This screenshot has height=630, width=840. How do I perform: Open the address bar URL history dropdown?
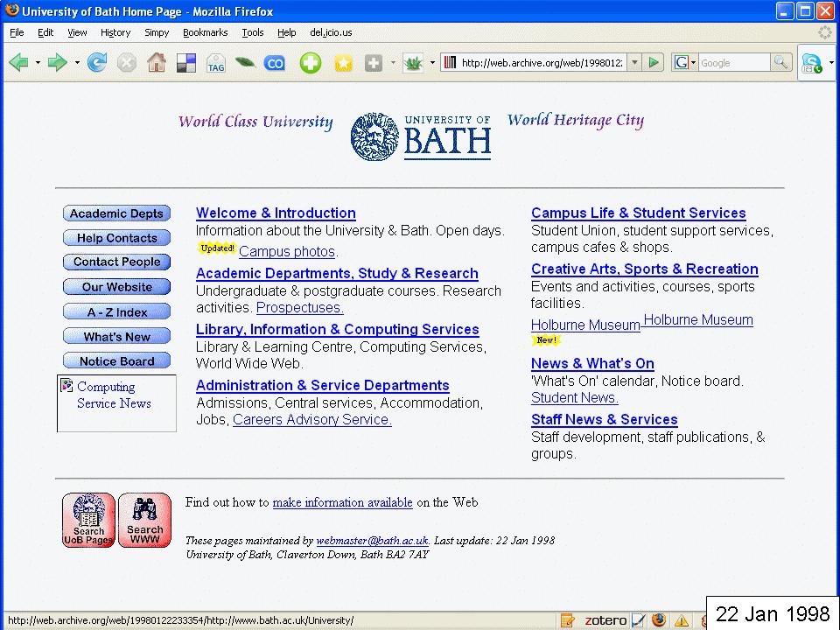(634, 63)
